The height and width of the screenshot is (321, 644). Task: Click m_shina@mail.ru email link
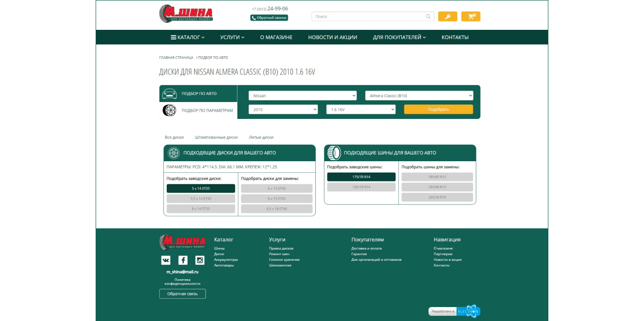click(x=183, y=272)
